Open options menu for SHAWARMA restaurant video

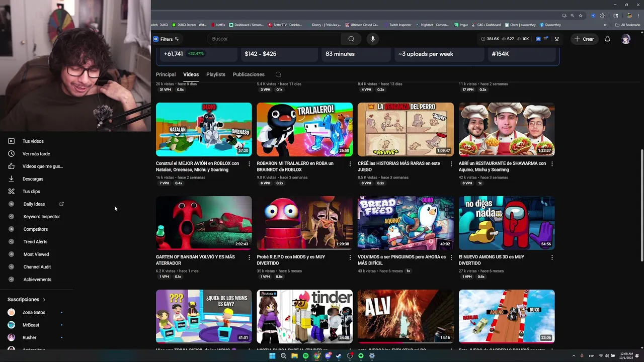[552, 164]
